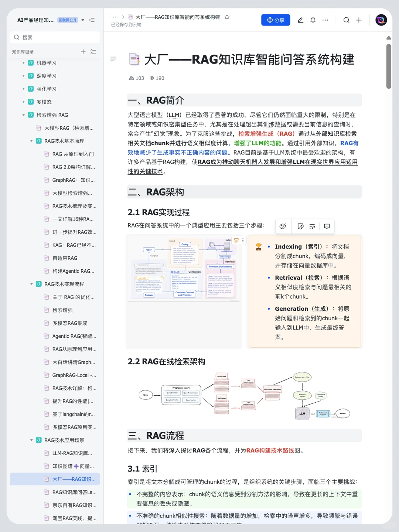The width and height of the screenshot is (399, 532).
Task: View collaborators count 103
Action: pyautogui.click(x=136, y=78)
